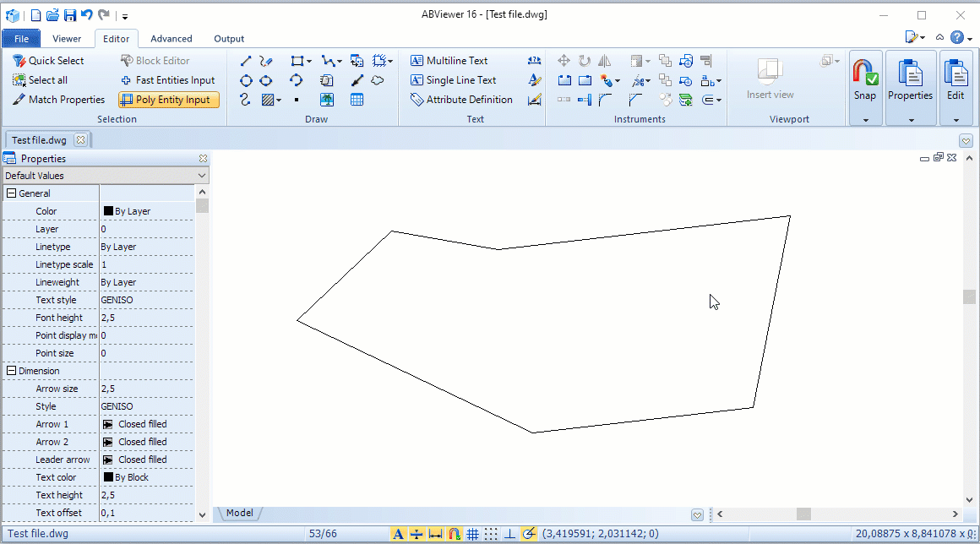Open the File menu
Viewport: 980px width, 544px height.
(x=20, y=38)
